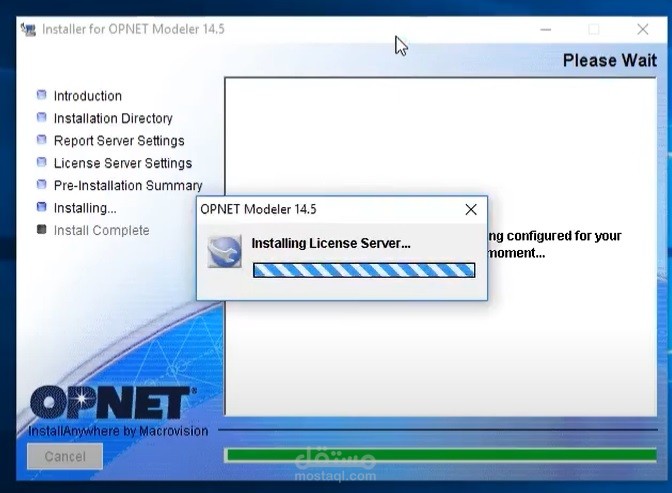Click the Install Complete step bullet
This screenshot has height=493, width=672.
pyautogui.click(x=42, y=229)
